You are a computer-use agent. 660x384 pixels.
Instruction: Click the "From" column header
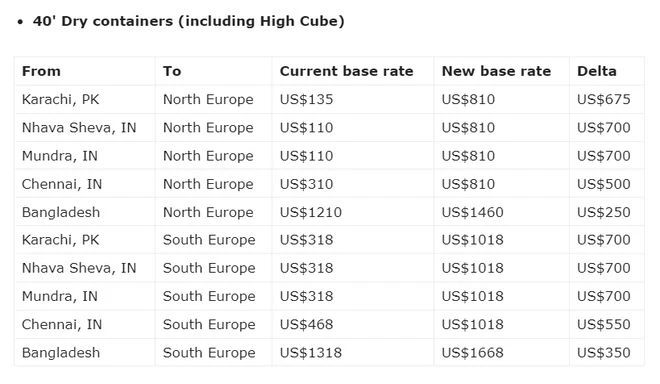click(41, 71)
